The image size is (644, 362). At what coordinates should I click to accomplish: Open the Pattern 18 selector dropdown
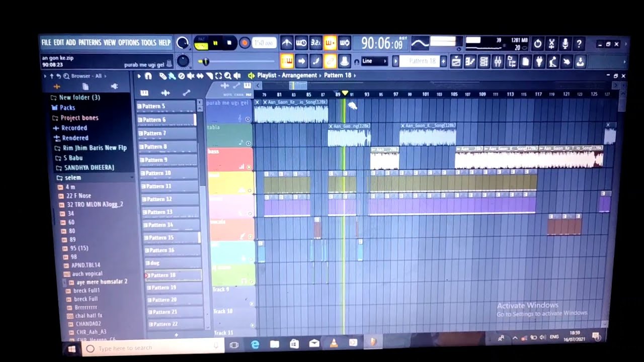tap(419, 61)
